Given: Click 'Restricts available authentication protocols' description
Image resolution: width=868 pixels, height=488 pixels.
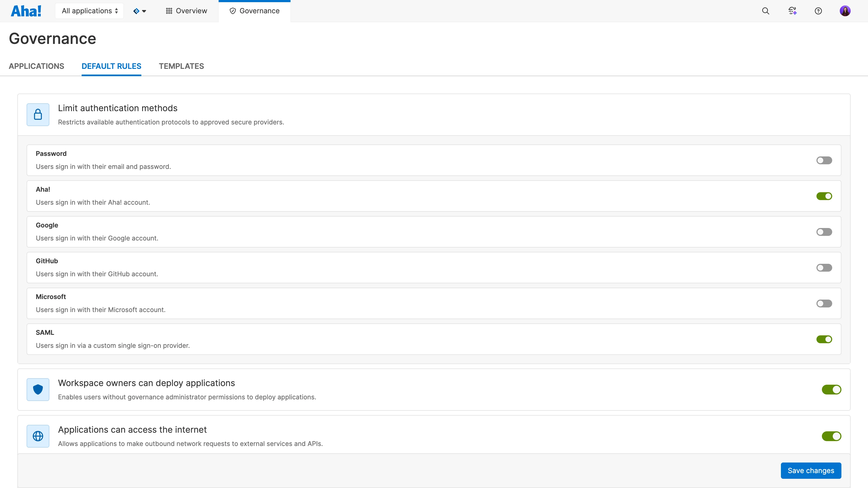Looking at the screenshot, I should click(171, 122).
